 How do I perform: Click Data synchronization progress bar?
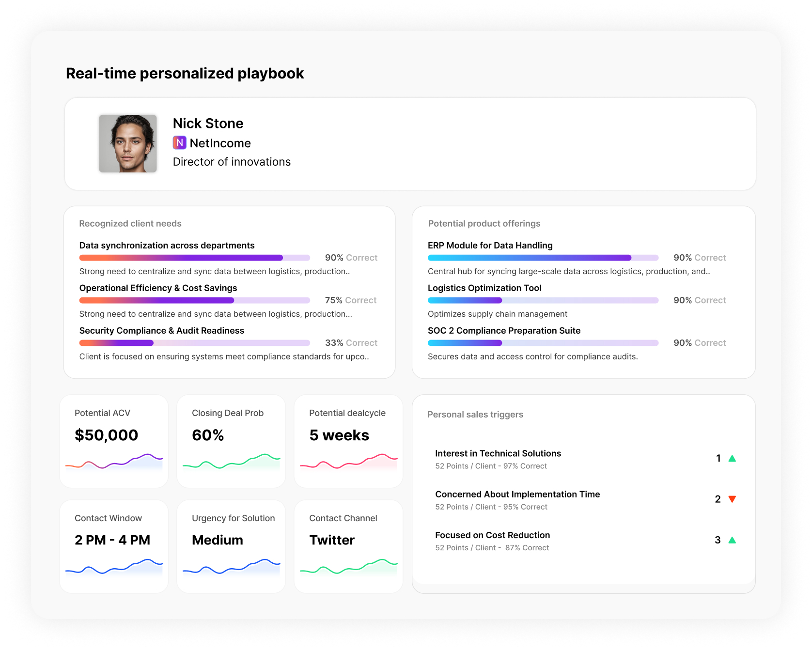click(x=194, y=258)
